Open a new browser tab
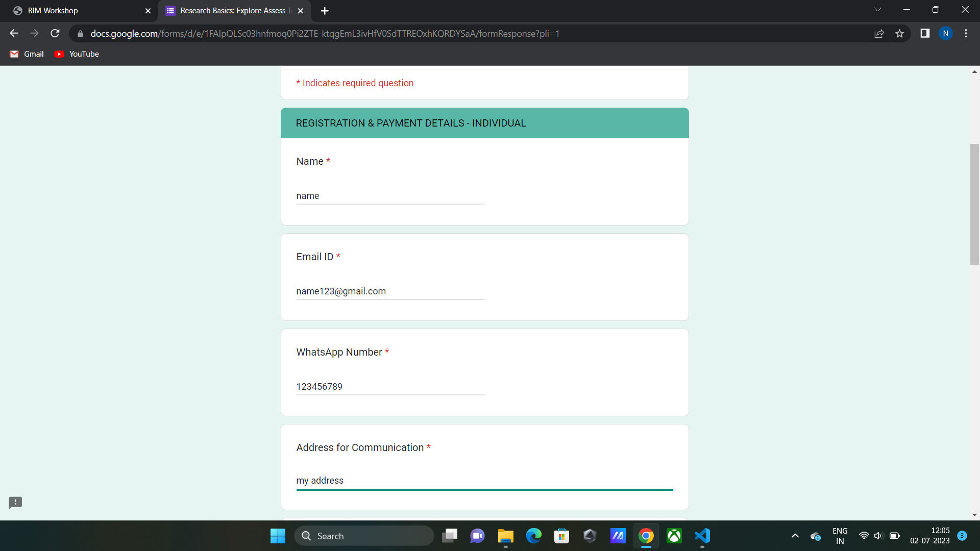The width and height of the screenshot is (980, 551). (x=325, y=11)
